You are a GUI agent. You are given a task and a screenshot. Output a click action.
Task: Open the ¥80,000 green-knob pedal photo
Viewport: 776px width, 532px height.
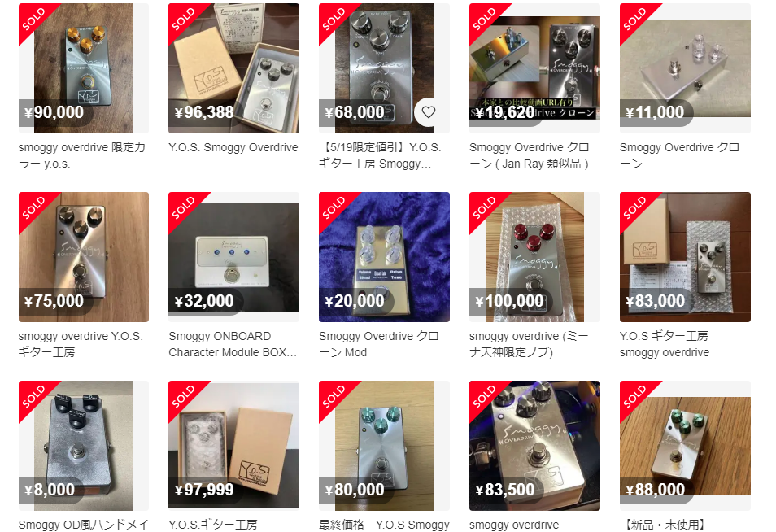(x=384, y=446)
